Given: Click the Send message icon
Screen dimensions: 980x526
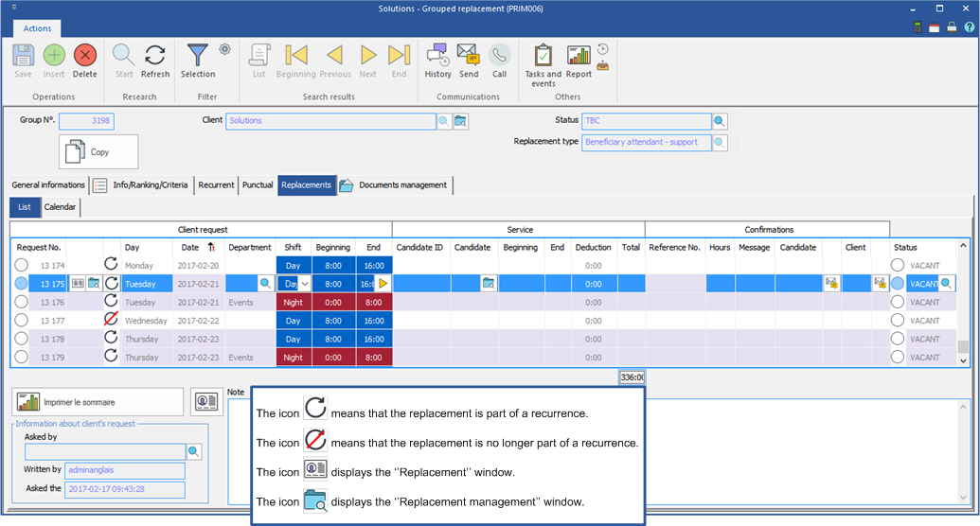Looking at the screenshot, I should (468, 56).
